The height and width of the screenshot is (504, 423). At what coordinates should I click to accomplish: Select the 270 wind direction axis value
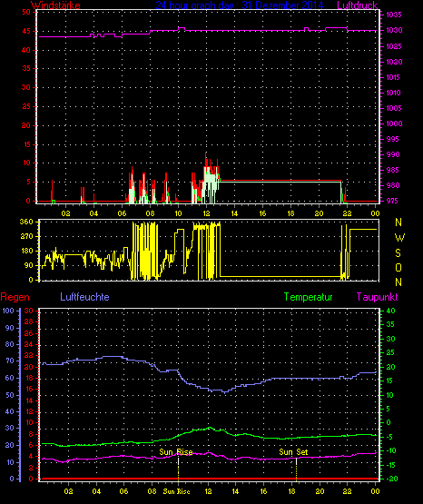point(26,237)
